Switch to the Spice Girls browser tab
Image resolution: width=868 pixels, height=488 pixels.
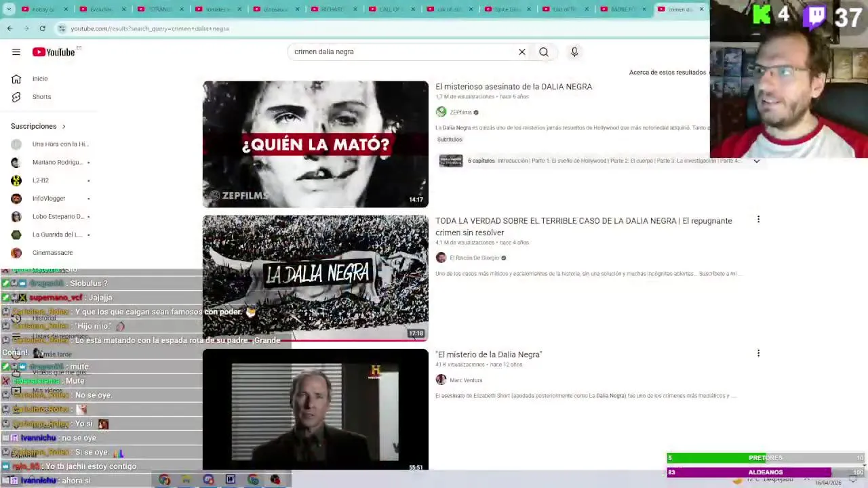(x=507, y=9)
